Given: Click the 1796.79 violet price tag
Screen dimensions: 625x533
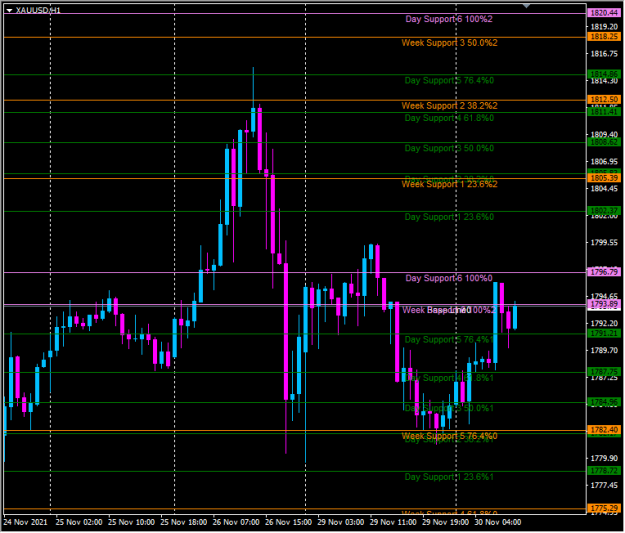Looking at the screenshot, I should (604, 272).
